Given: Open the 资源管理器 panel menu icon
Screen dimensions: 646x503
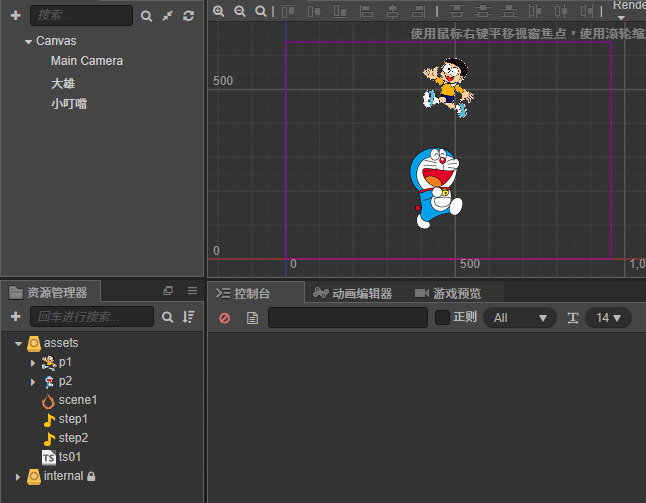Looking at the screenshot, I should click(x=192, y=291).
